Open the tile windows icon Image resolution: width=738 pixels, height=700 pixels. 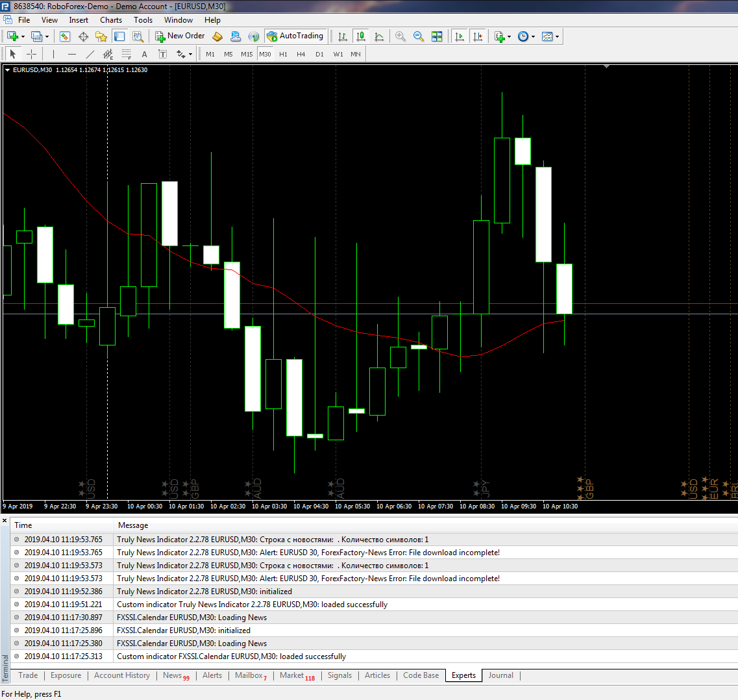tap(437, 36)
